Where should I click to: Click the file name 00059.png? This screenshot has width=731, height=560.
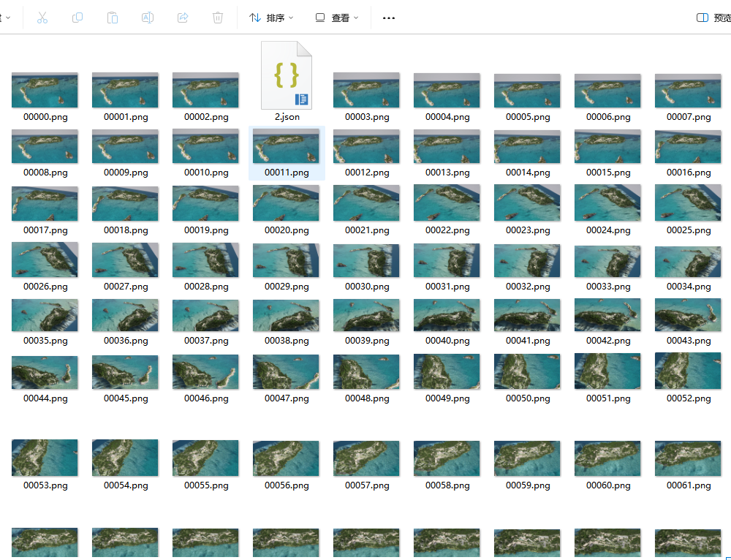[x=528, y=485]
